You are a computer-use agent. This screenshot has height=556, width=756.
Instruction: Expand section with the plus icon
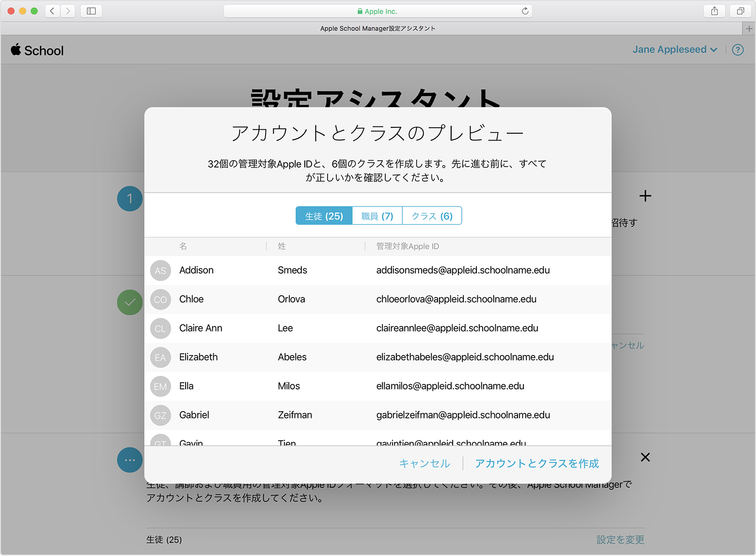(x=645, y=196)
